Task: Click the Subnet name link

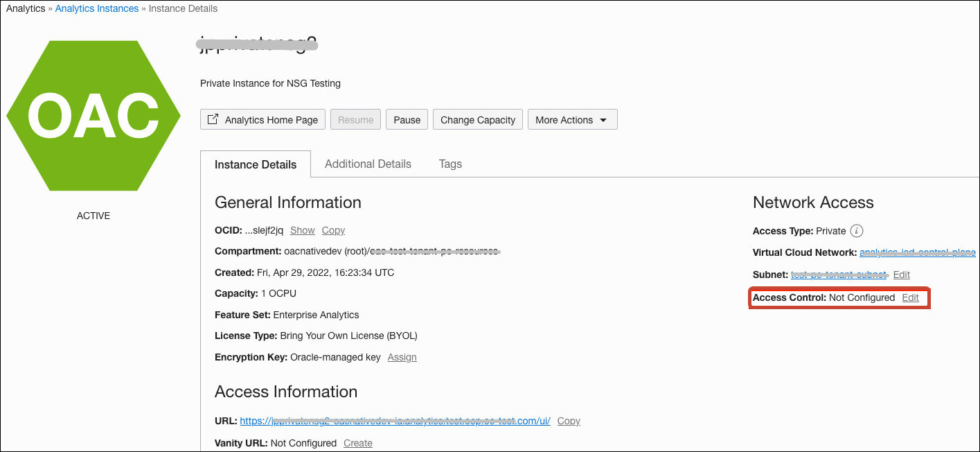Action: (839, 275)
